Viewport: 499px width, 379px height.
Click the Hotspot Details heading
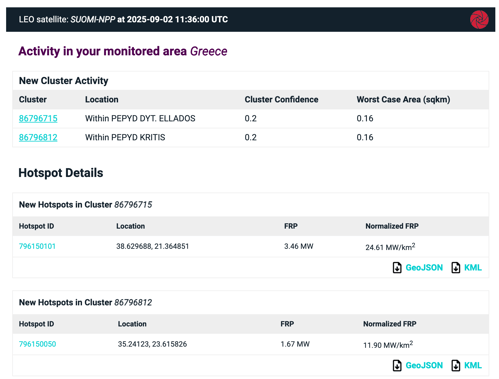61,173
